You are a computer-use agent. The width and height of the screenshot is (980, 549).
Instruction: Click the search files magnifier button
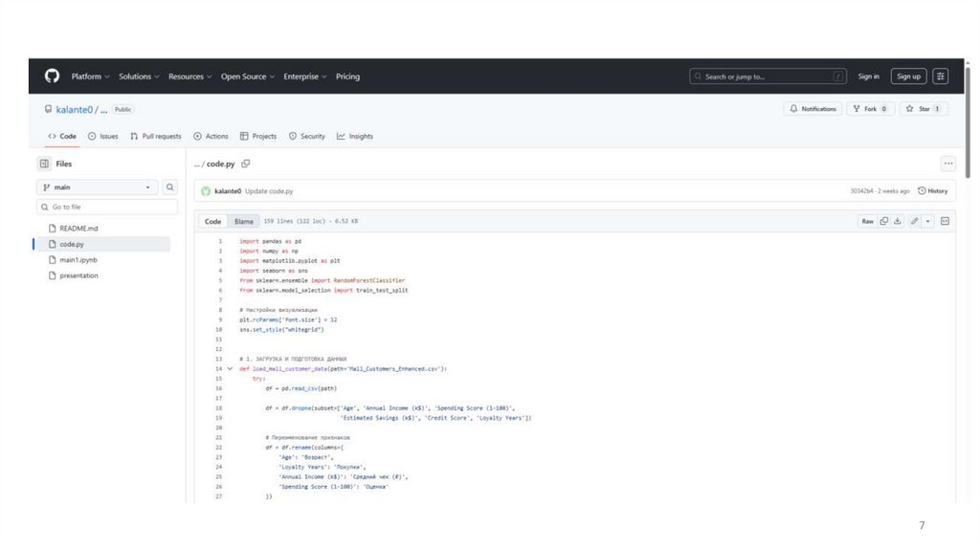point(170,187)
